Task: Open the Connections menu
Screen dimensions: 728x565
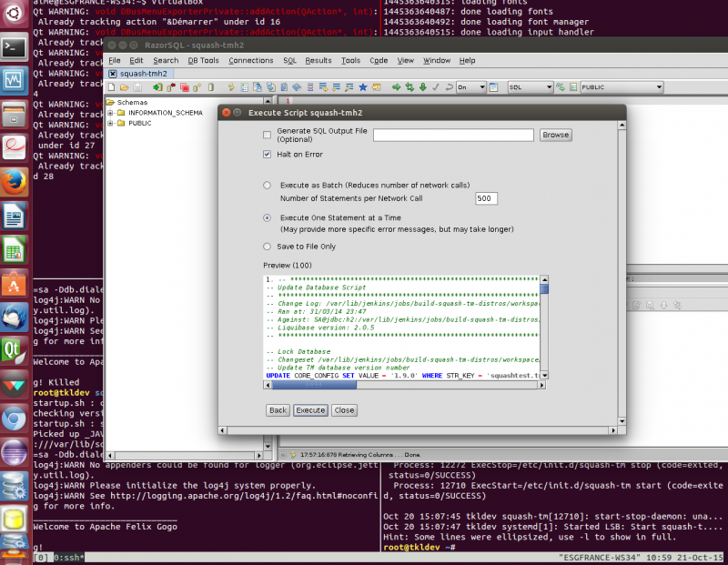Action: [251, 60]
